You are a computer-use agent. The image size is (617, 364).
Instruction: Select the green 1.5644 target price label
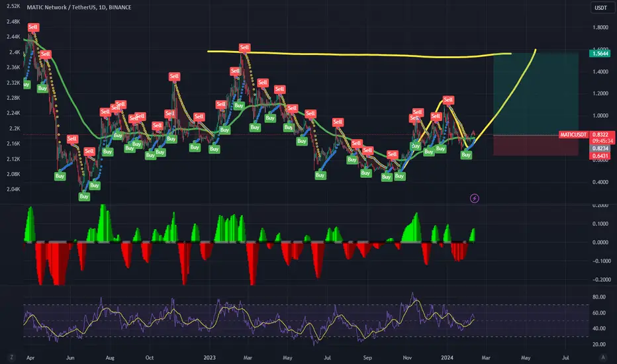click(x=600, y=54)
